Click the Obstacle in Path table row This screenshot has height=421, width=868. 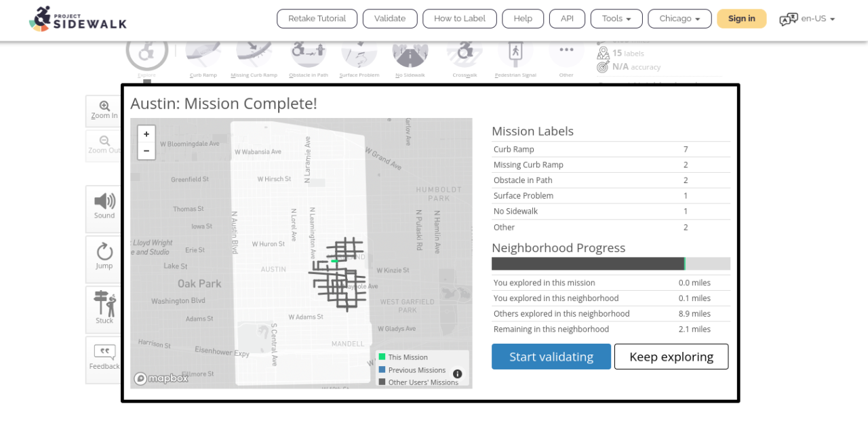point(611,180)
